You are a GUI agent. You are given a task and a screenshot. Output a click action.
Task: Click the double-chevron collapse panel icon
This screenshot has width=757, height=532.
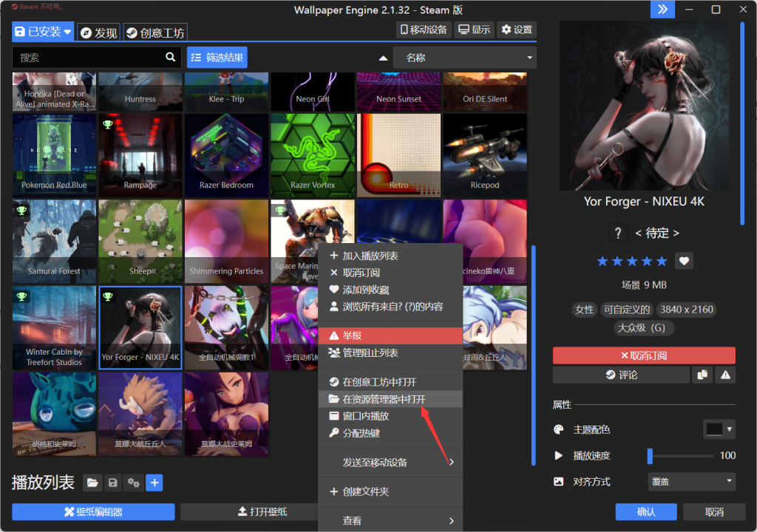coord(663,9)
